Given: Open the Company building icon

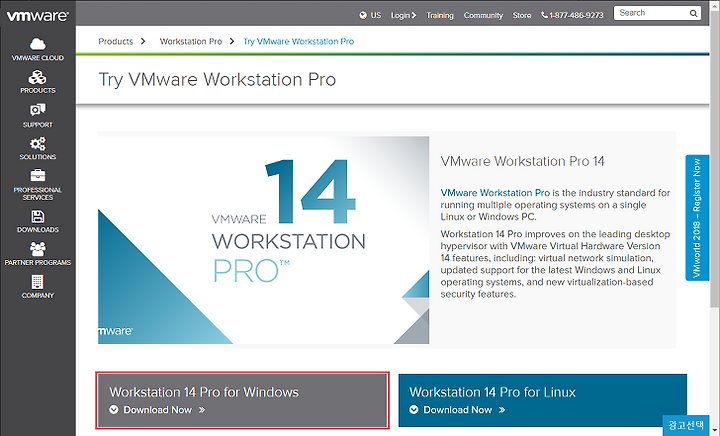Looking at the screenshot, I should pos(38,282).
